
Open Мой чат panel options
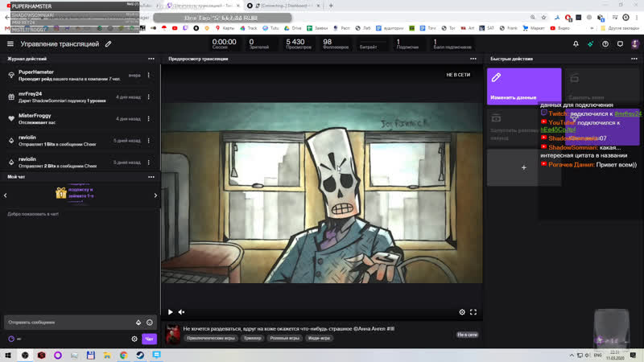(151, 177)
